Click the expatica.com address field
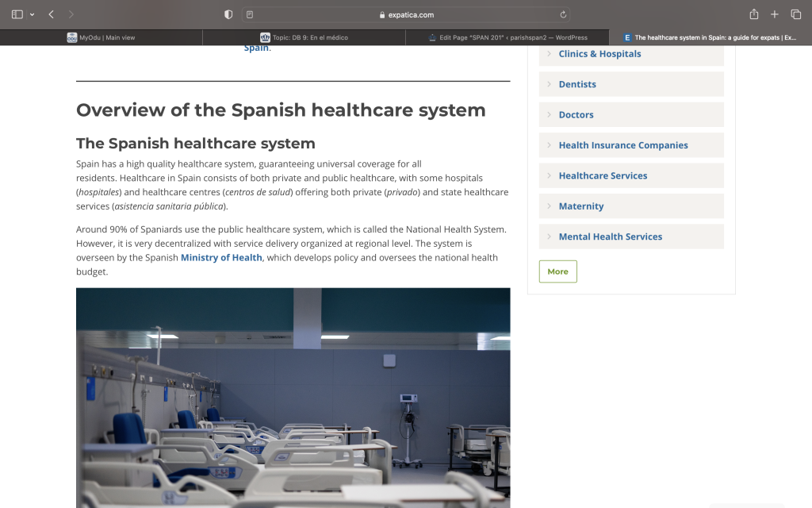 (406, 14)
